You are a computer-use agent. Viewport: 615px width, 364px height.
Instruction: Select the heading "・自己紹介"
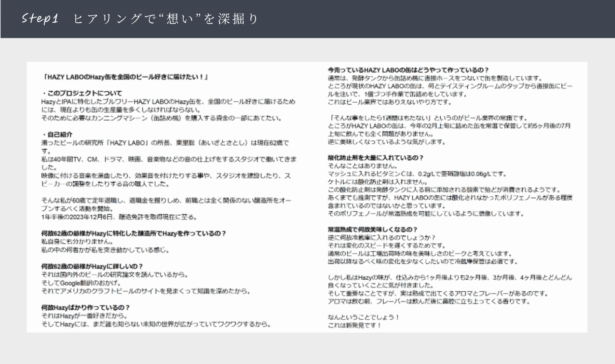tap(57, 134)
